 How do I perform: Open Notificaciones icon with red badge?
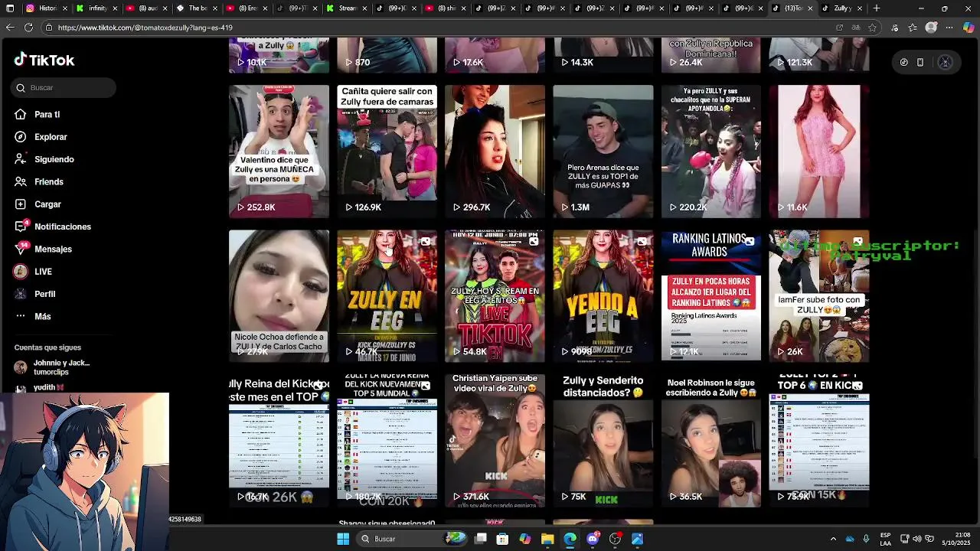coord(21,227)
